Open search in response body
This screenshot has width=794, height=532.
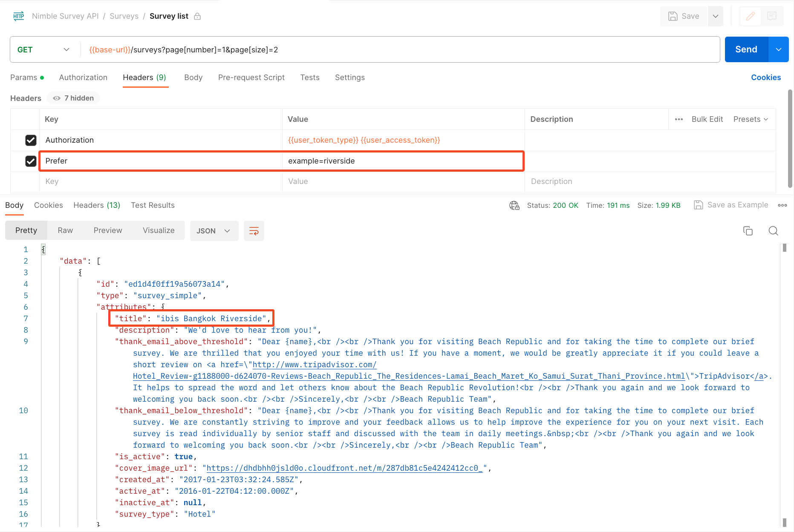[x=773, y=231]
